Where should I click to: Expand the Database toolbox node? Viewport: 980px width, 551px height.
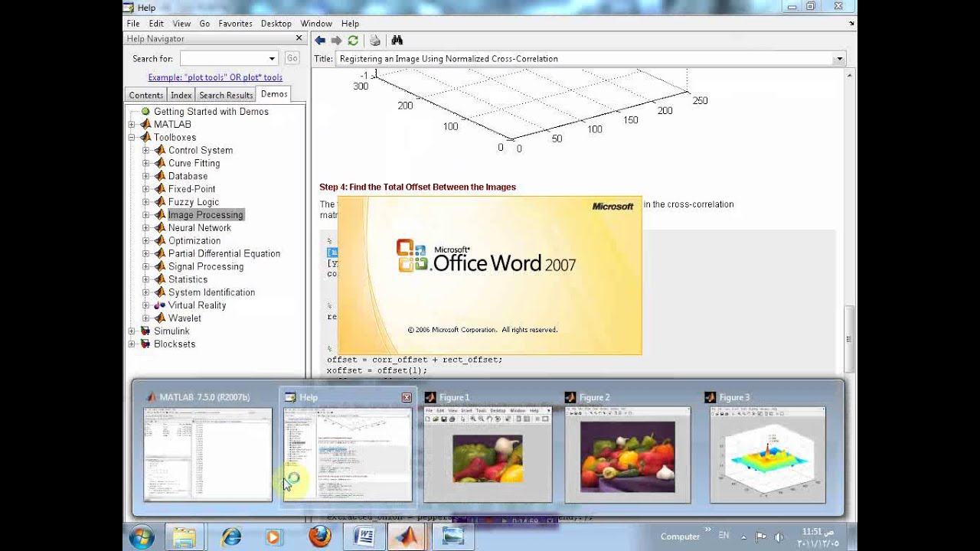click(145, 176)
